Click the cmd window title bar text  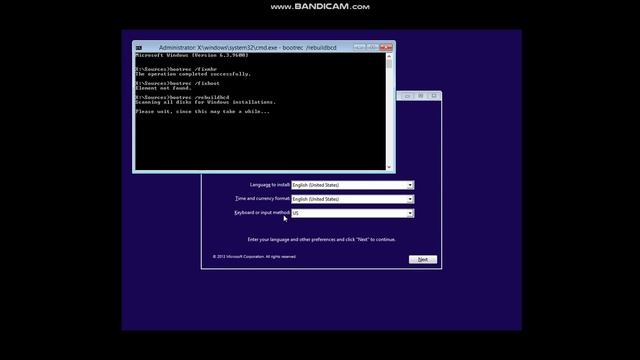tap(247, 48)
